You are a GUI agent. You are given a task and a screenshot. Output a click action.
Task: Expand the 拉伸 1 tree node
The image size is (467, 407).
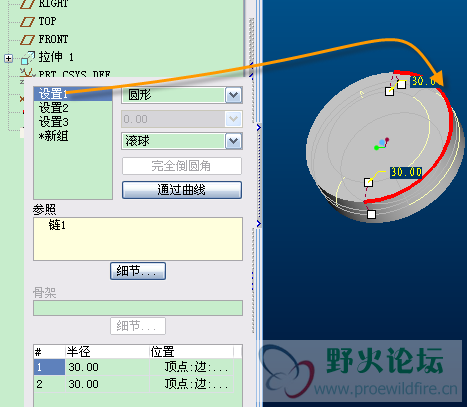8,58
